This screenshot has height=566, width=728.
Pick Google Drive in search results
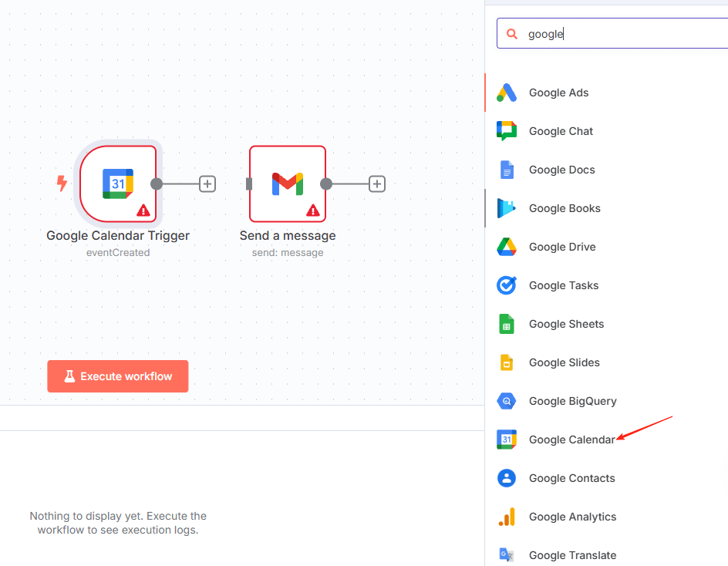[x=562, y=247]
